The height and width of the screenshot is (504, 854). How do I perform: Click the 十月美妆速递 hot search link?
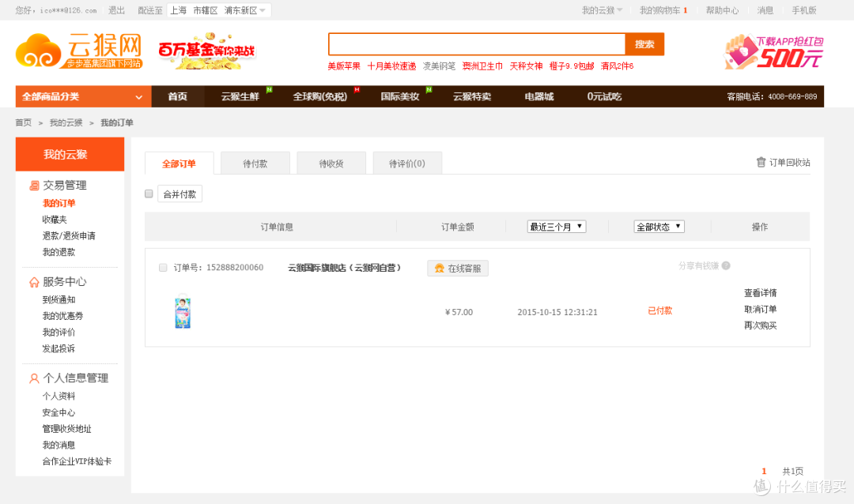click(391, 66)
